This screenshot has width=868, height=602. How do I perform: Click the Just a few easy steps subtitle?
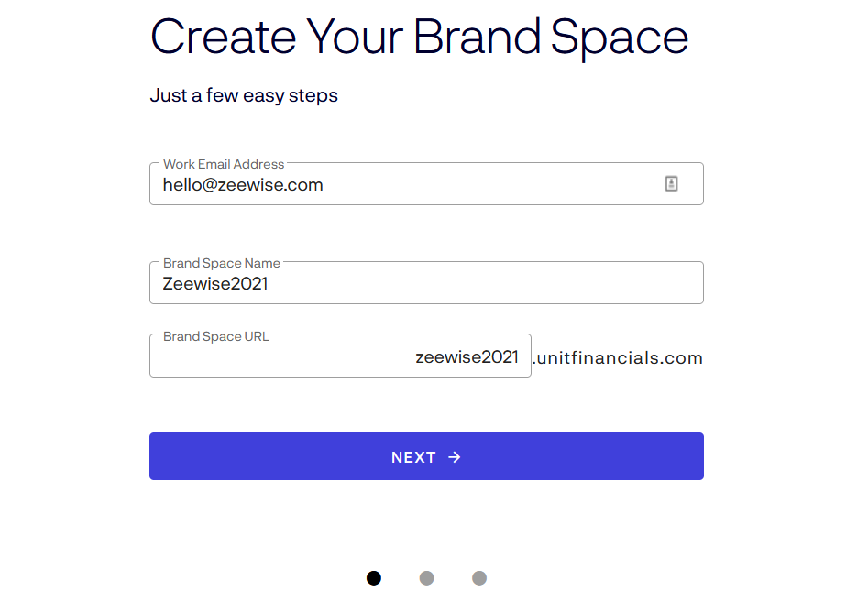click(x=244, y=95)
